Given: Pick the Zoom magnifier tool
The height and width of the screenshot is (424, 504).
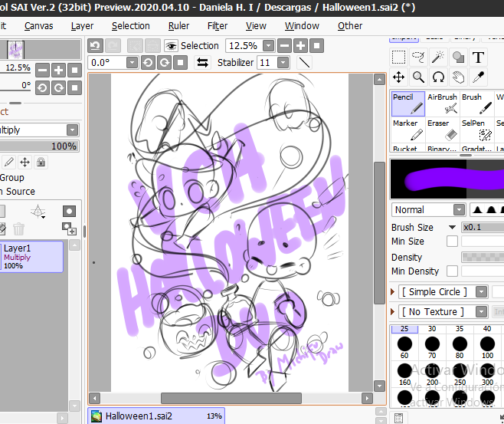Looking at the screenshot, I should pos(418,77).
